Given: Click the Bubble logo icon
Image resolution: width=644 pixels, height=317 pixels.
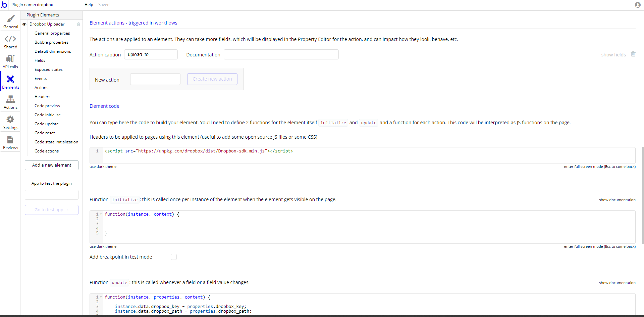Looking at the screenshot, I should pyautogui.click(x=4, y=5).
